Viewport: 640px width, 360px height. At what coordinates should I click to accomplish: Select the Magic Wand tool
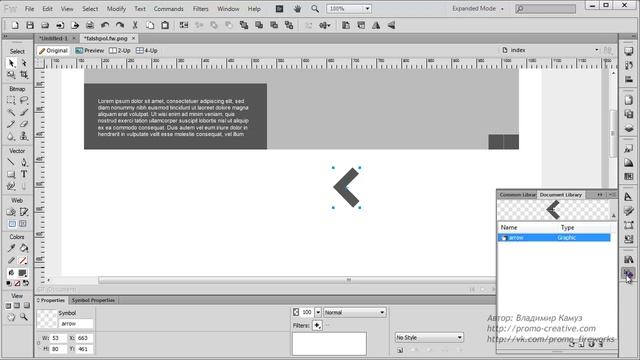point(11,112)
